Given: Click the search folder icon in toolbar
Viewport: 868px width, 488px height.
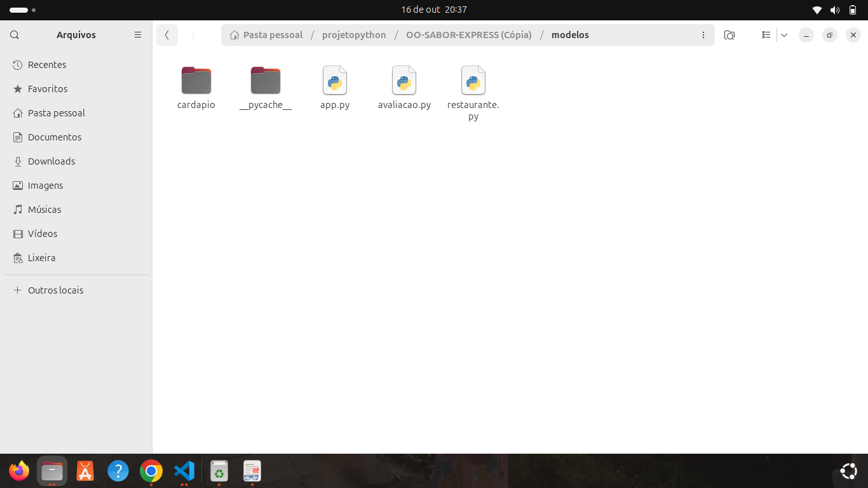Looking at the screenshot, I should point(729,35).
